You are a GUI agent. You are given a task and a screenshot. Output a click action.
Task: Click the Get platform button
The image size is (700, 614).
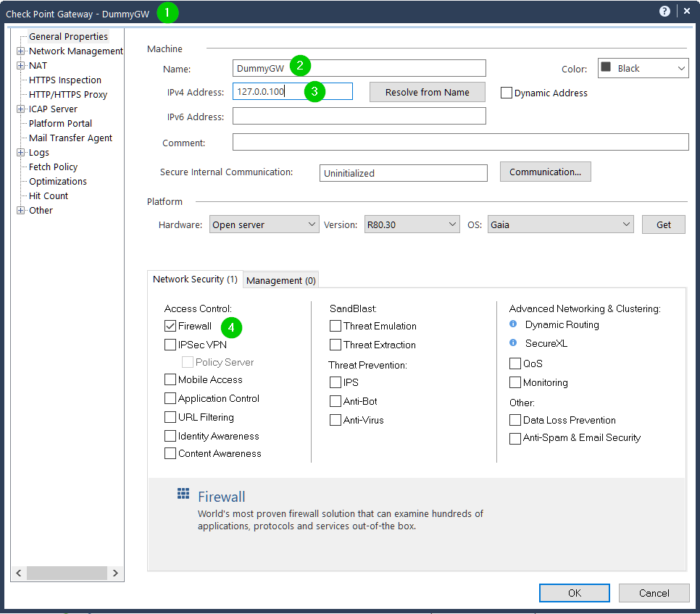pos(663,224)
